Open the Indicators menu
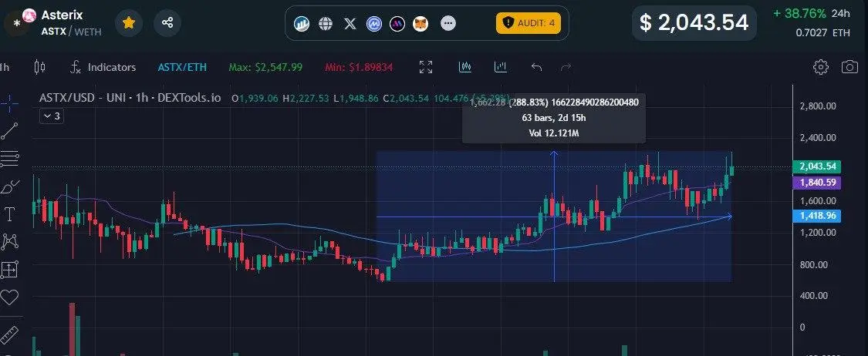Screen dimensions: 868x356 click(103, 68)
